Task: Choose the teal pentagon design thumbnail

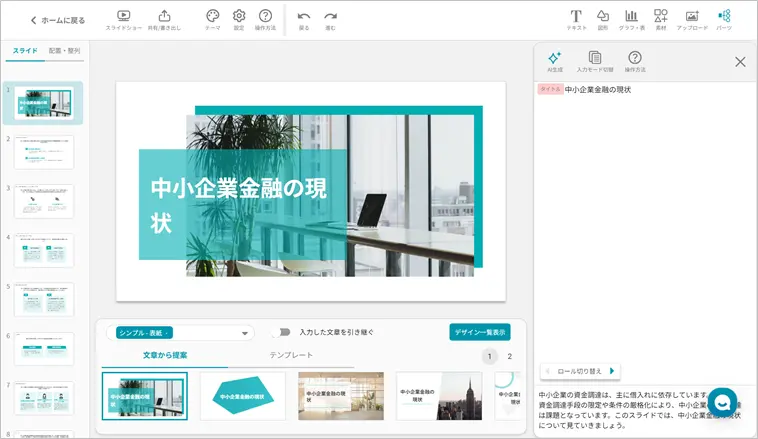Action: [x=243, y=396]
